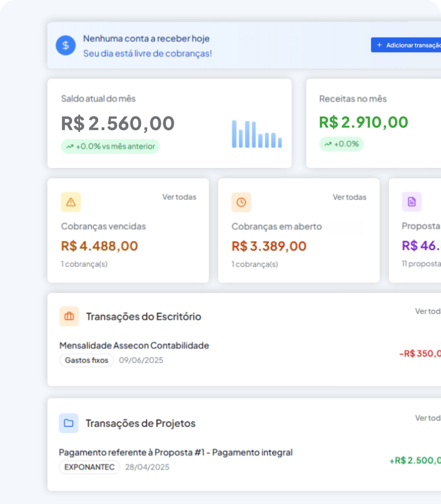Click the blue dollar sign icon
This screenshot has width=441, height=504.
click(65, 45)
